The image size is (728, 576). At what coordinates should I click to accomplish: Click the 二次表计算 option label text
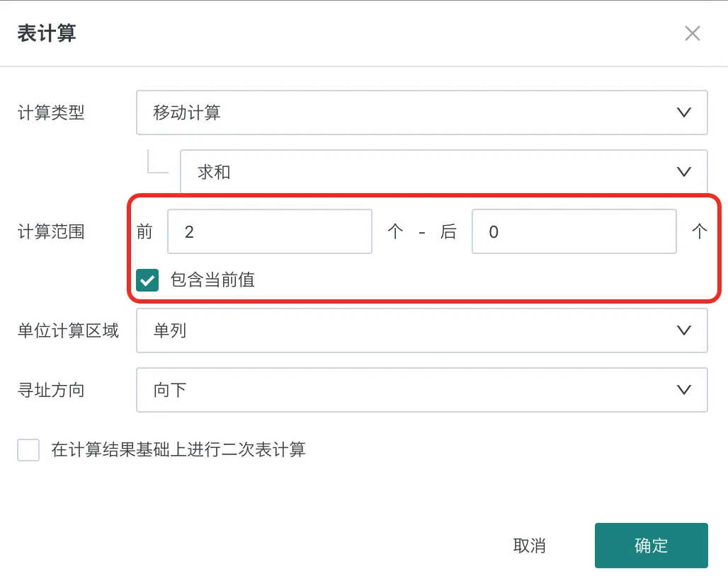tap(178, 449)
